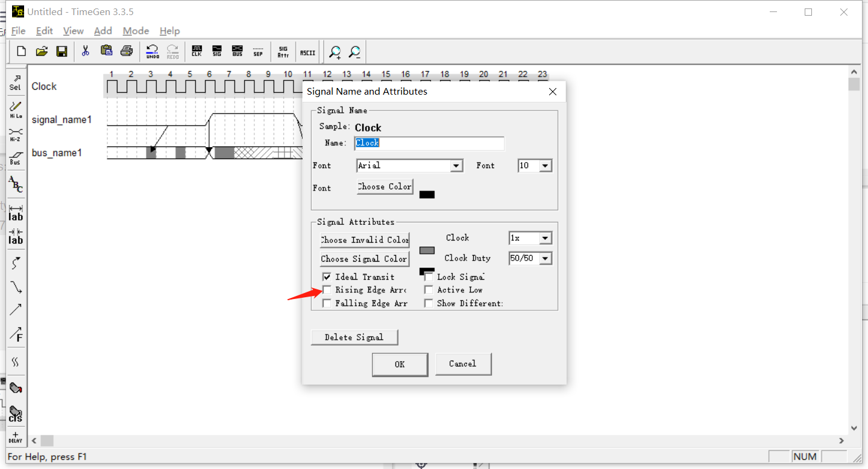The image size is (868, 469).
Task: Activate the Zoom In magnifier icon
Action: [335, 52]
